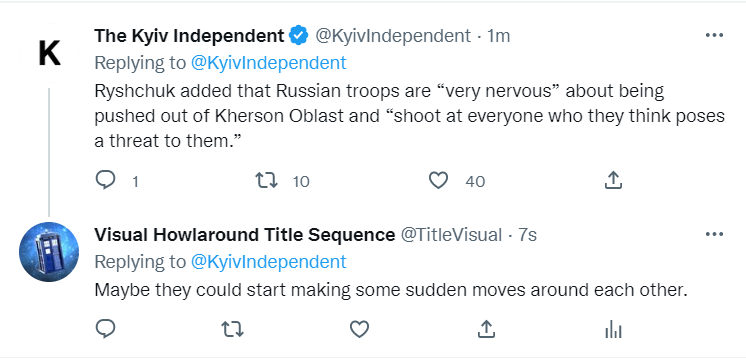Retweet the TitleVisual reply
The image size is (746, 362).
233,329
